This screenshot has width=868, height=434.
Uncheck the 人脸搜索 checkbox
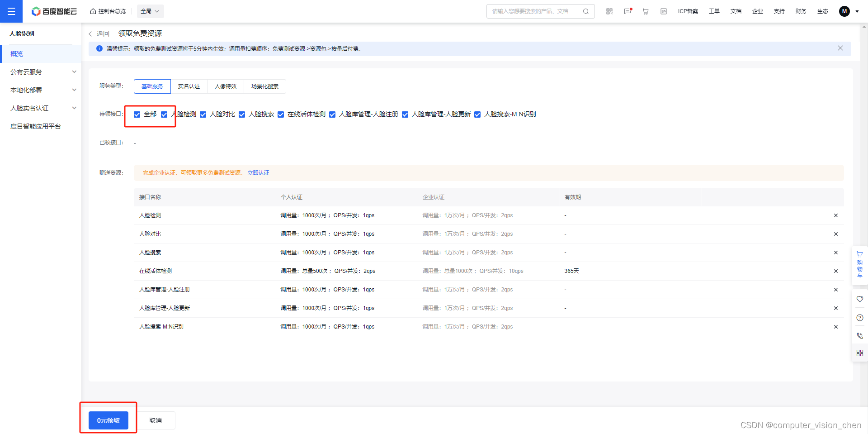pos(242,114)
